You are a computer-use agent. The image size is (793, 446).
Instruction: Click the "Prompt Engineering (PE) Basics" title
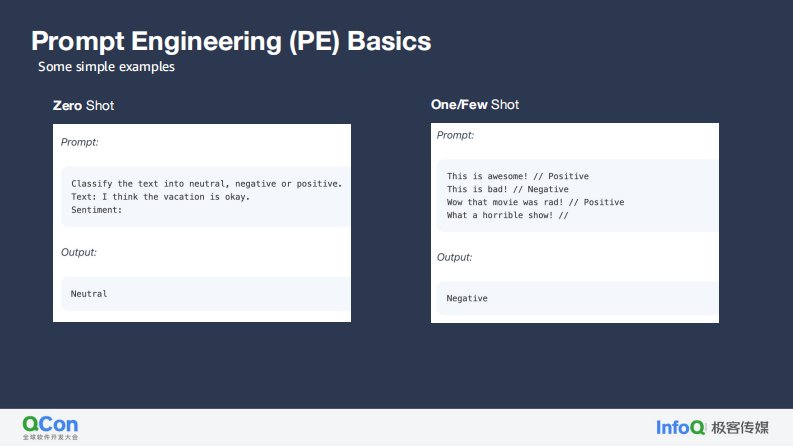tap(231, 41)
